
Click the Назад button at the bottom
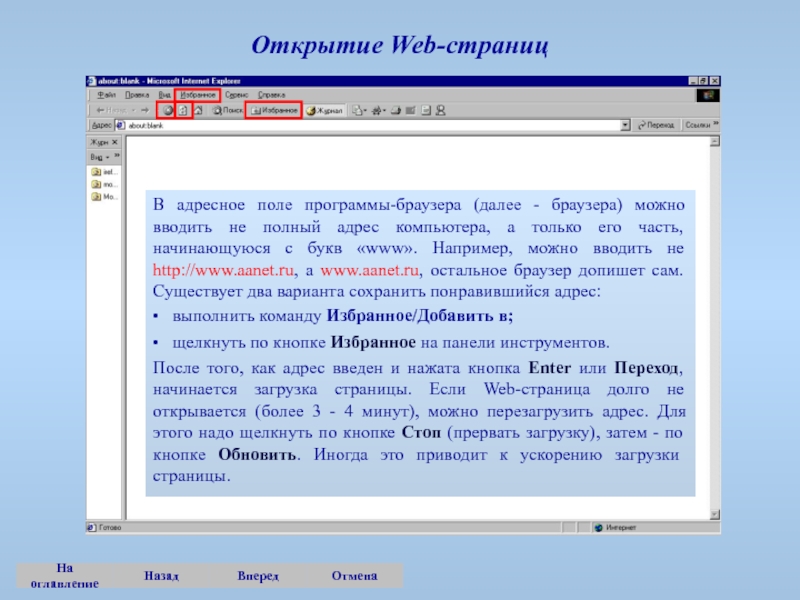pos(161,577)
